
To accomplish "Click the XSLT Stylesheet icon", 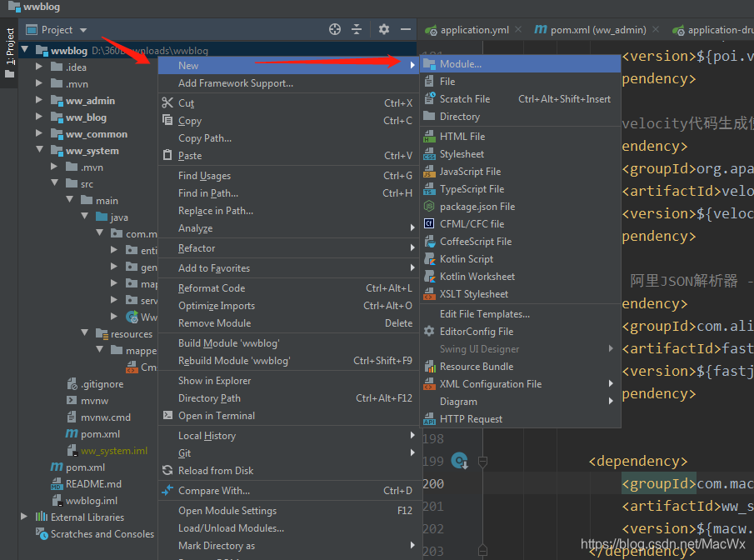I will [429, 294].
